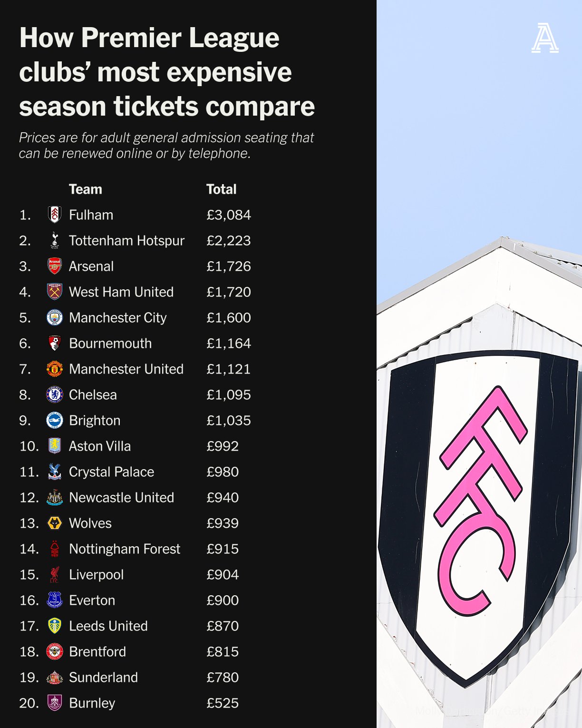Click The Athletic logo at top right
The height and width of the screenshot is (728, 582).
click(x=545, y=38)
